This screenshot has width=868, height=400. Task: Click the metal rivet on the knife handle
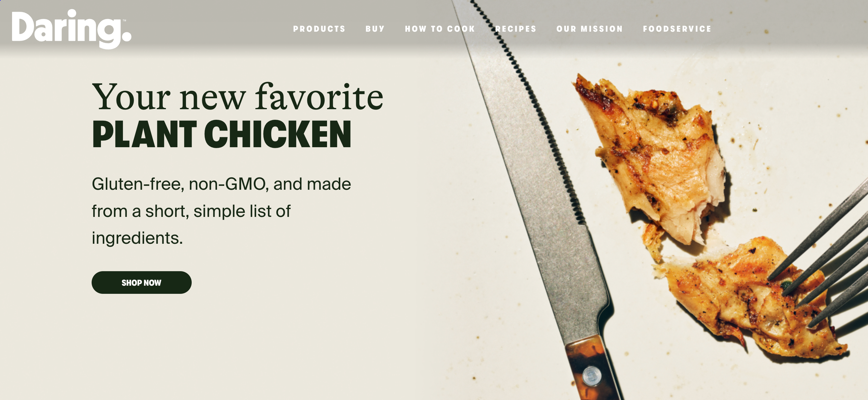(x=592, y=375)
